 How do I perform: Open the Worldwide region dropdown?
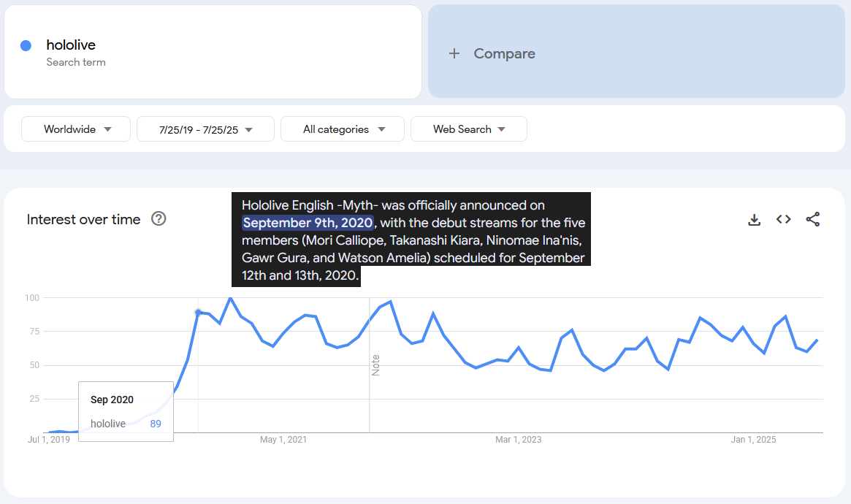[76, 129]
